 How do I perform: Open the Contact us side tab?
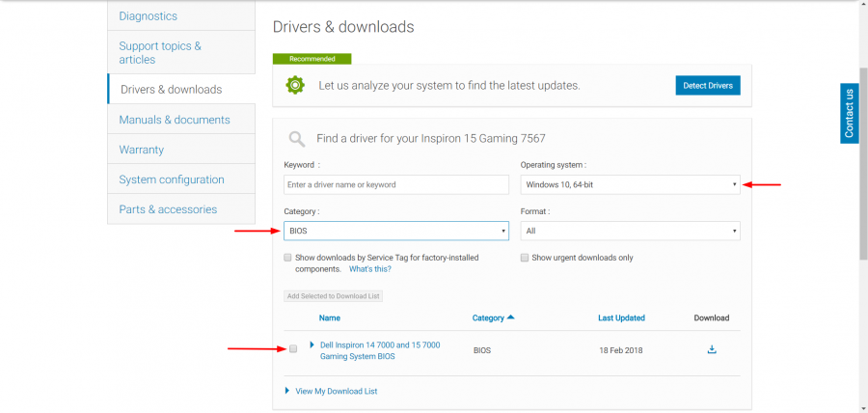coord(849,113)
